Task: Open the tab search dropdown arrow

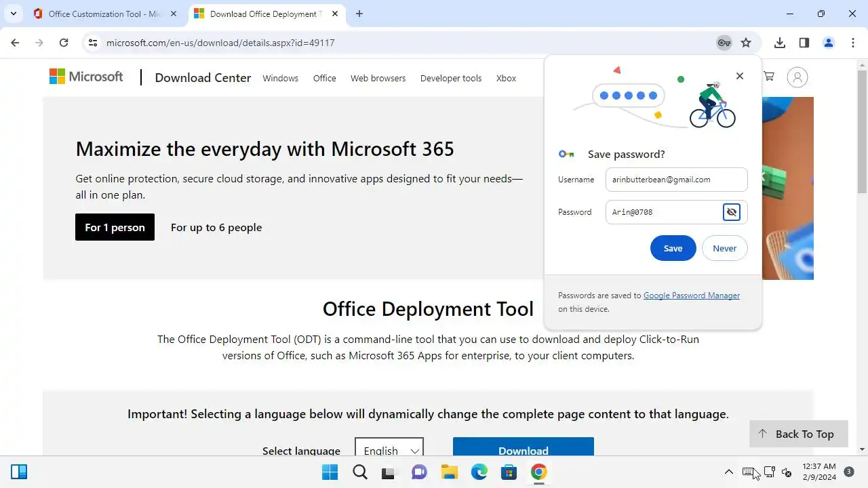Action: point(14,14)
